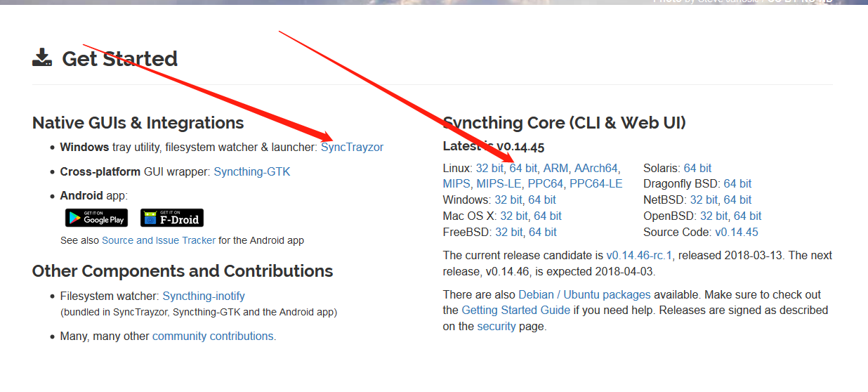The height and width of the screenshot is (392, 868).
Task: Download NetBSD 64 bit build
Action: [x=737, y=200]
